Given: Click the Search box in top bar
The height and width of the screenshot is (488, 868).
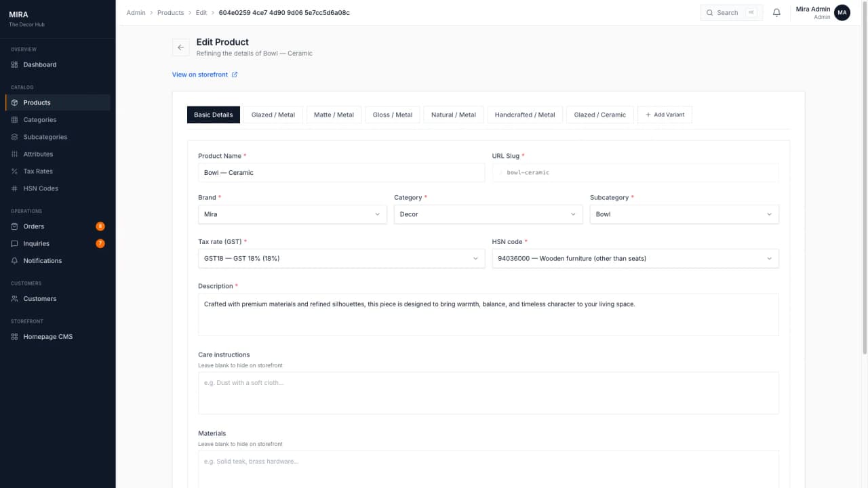Looking at the screenshot, I should pyautogui.click(x=732, y=13).
